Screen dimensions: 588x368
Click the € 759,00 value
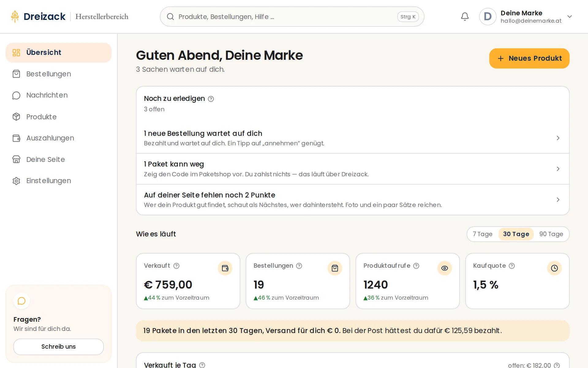pyautogui.click(x=168, y=285)
